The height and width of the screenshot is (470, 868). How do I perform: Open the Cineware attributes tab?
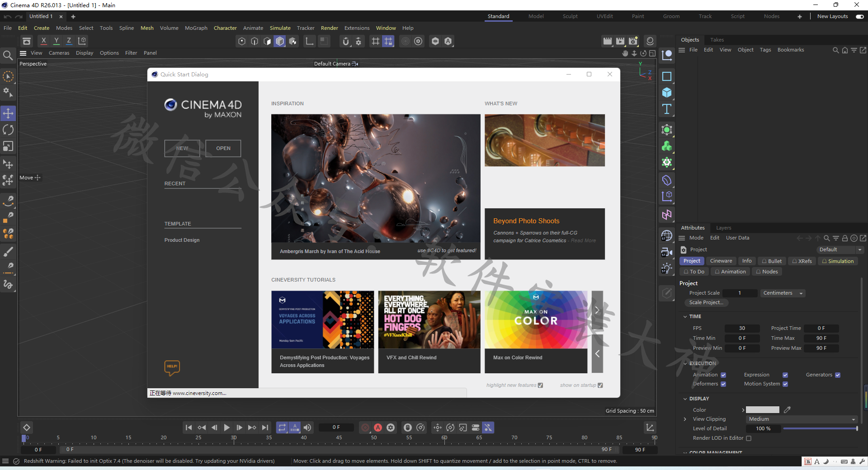pos(721,261)
